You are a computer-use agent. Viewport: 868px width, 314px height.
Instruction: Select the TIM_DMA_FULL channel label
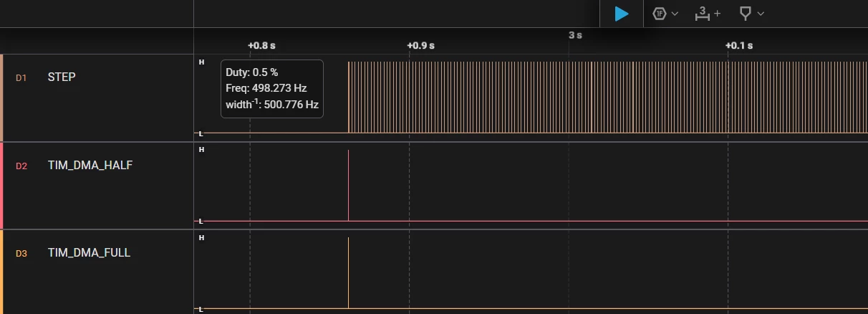pos(89,252)
